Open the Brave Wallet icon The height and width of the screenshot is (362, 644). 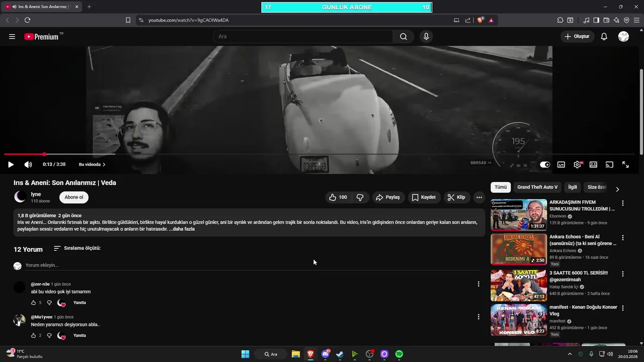(x=606, y=20)
